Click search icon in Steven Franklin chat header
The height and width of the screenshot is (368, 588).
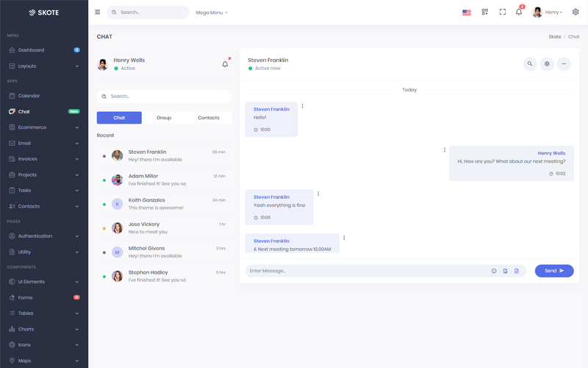click(530, 64)
